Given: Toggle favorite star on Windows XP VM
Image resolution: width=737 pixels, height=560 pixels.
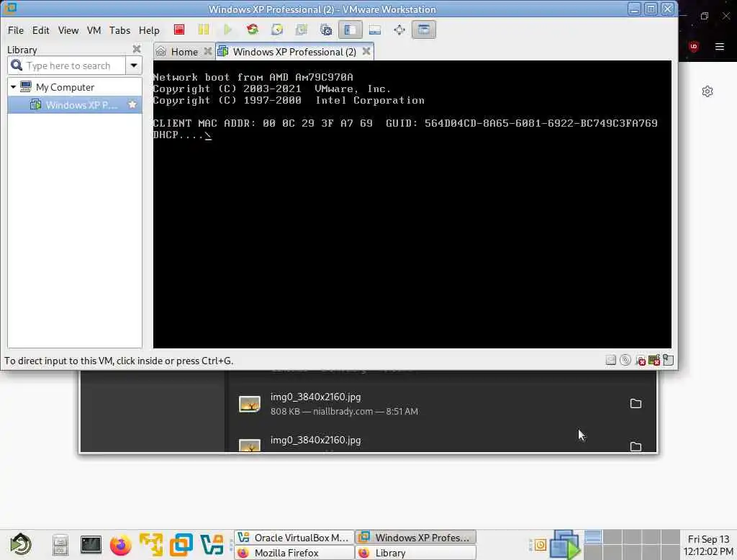Looking at the screenshot, I should point(132,104).
